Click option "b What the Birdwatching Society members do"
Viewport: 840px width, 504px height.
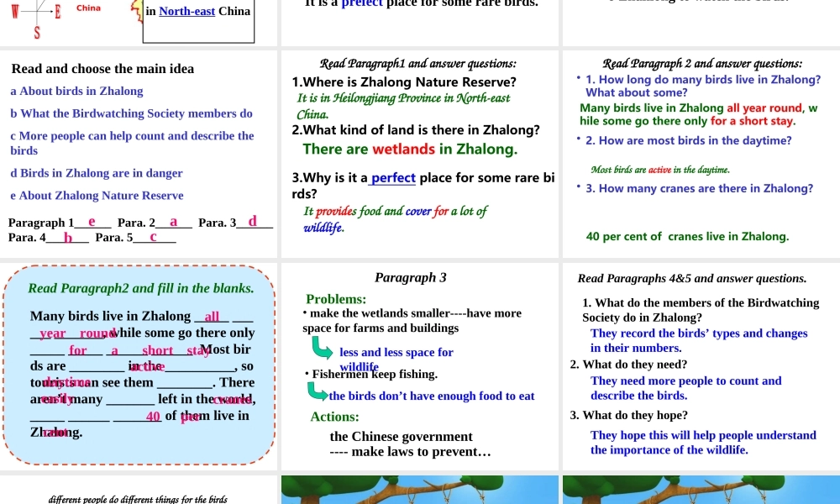point(131,113)
